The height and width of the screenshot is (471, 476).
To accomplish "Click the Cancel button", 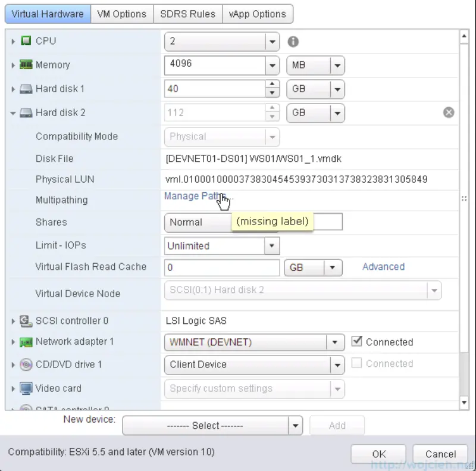I will pyautogui.click(x=440, y=453).
